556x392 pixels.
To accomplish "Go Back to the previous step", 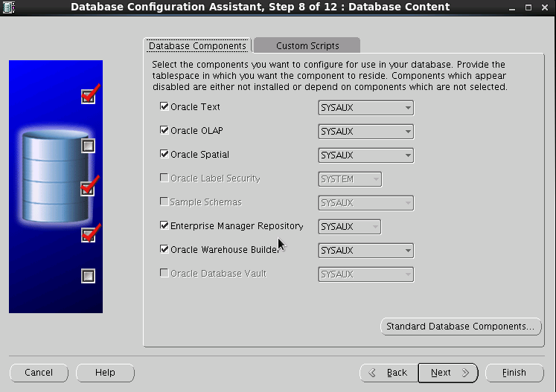I will point(389,373).
